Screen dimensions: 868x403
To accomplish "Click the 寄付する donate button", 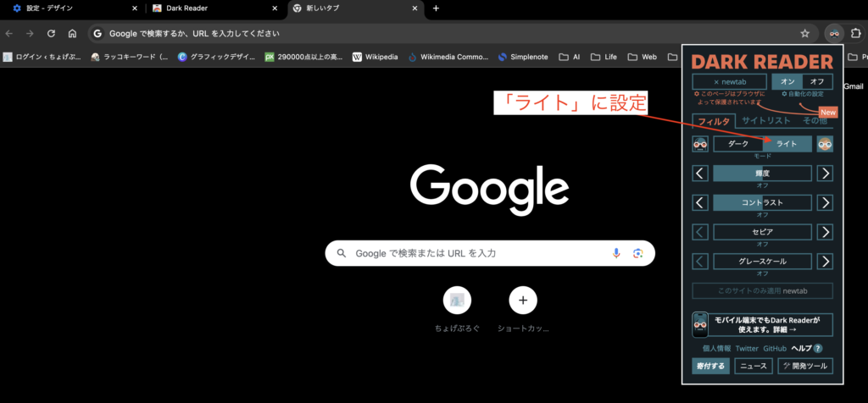I will click(711, 366).
